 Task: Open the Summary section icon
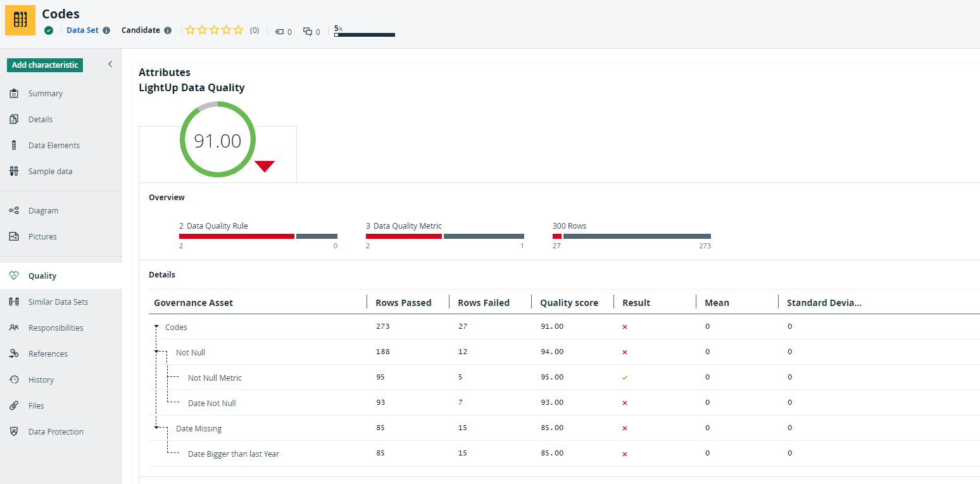[14, 93]
